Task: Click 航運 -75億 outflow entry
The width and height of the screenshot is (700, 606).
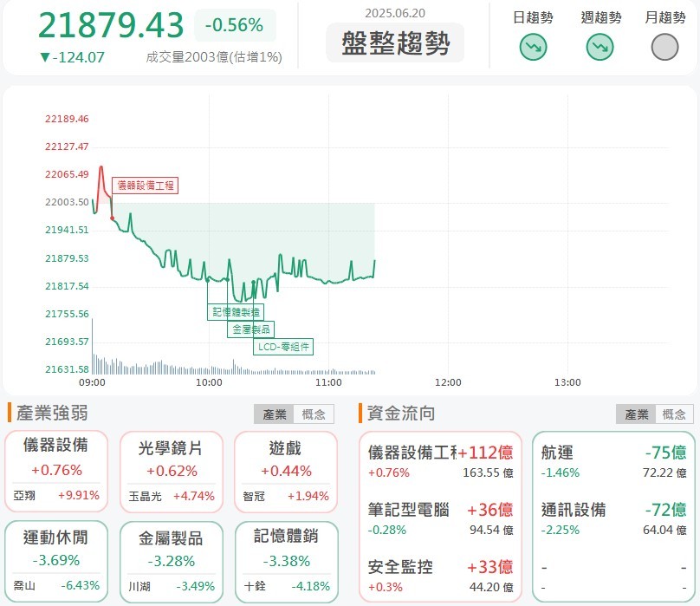Action: click(614, 461)
